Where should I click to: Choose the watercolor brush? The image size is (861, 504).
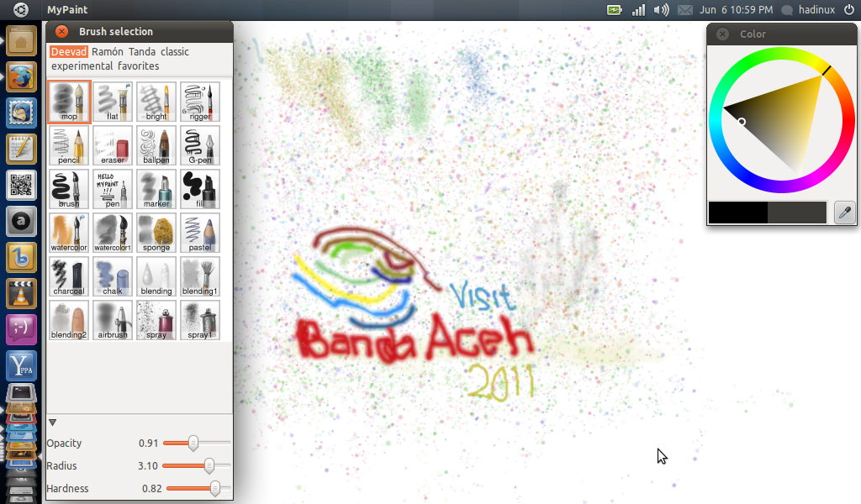pyautogui.click(x=69, y=233)
